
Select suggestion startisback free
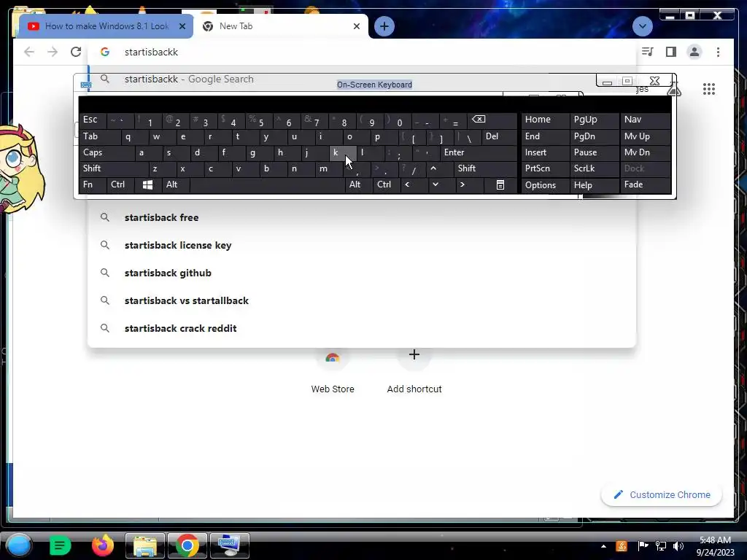[362, 217]
